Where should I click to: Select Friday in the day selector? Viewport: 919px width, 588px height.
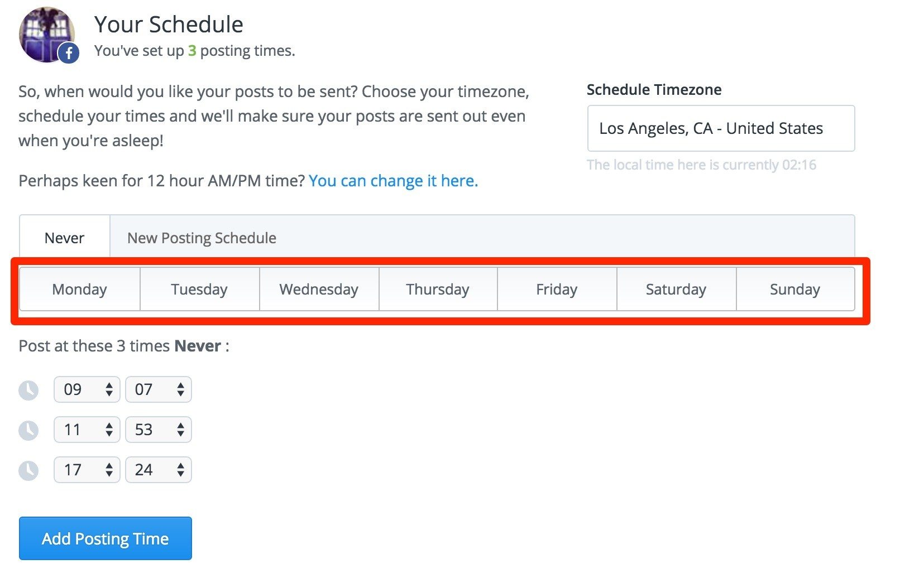556,289
